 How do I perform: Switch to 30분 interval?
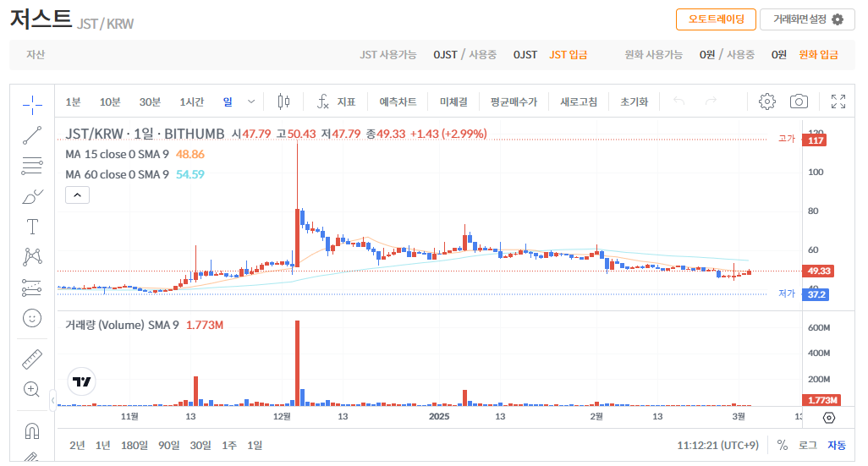pos(150,101)
